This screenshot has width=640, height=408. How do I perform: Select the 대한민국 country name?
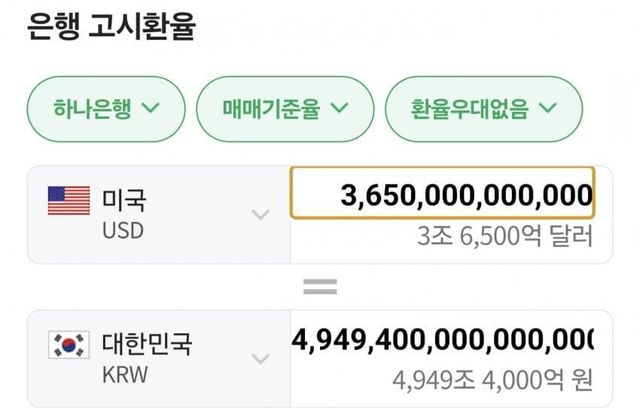coord(147,345)
